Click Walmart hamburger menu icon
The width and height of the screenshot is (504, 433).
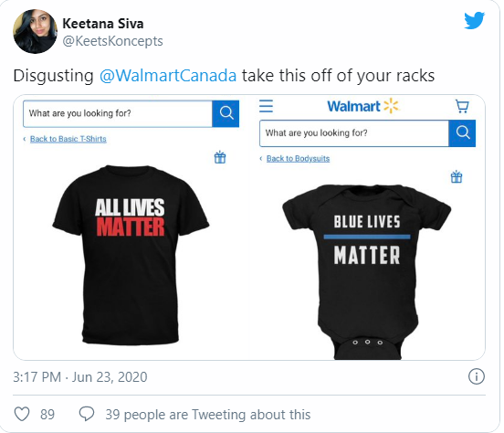(x=266, y=106)
